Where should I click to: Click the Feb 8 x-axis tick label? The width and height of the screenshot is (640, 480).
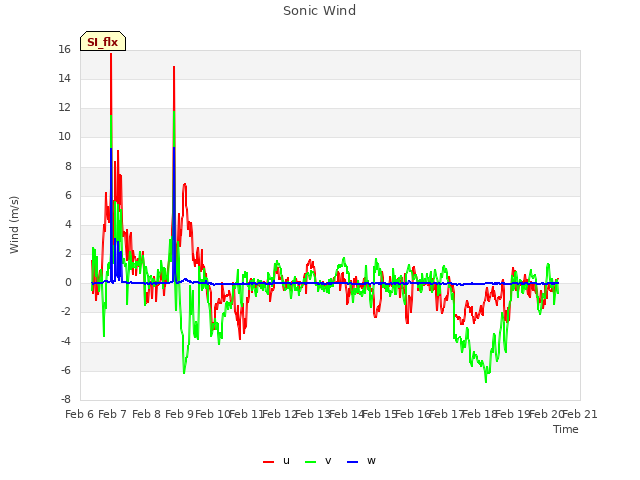[x=146, y=414]
